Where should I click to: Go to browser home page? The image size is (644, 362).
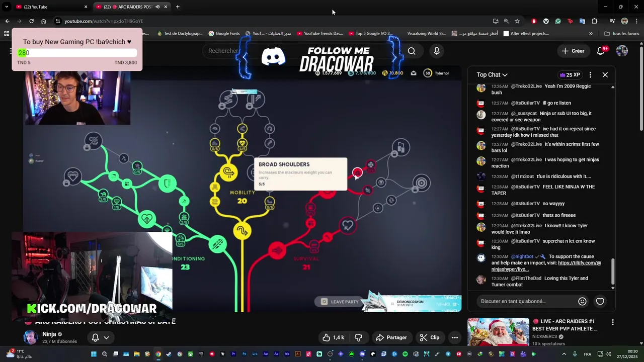point(43,21)
